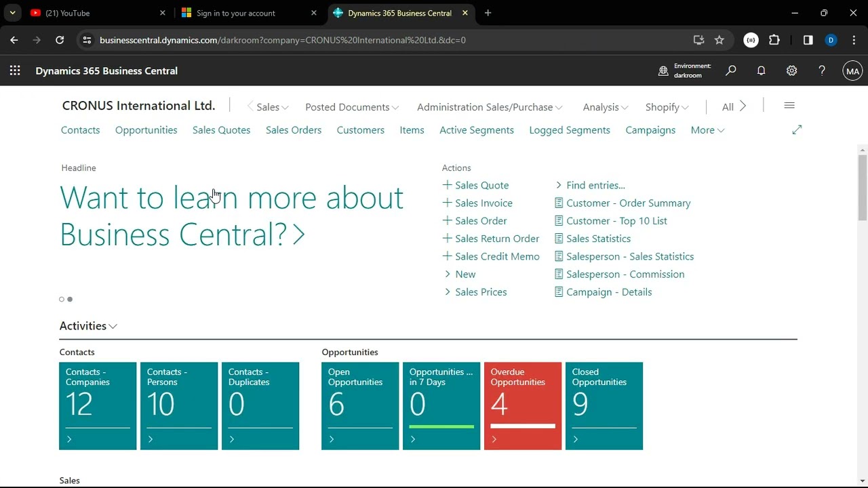Click the Find entries... action
Screen dimensions: 868x488
click(x=595, y=185)
